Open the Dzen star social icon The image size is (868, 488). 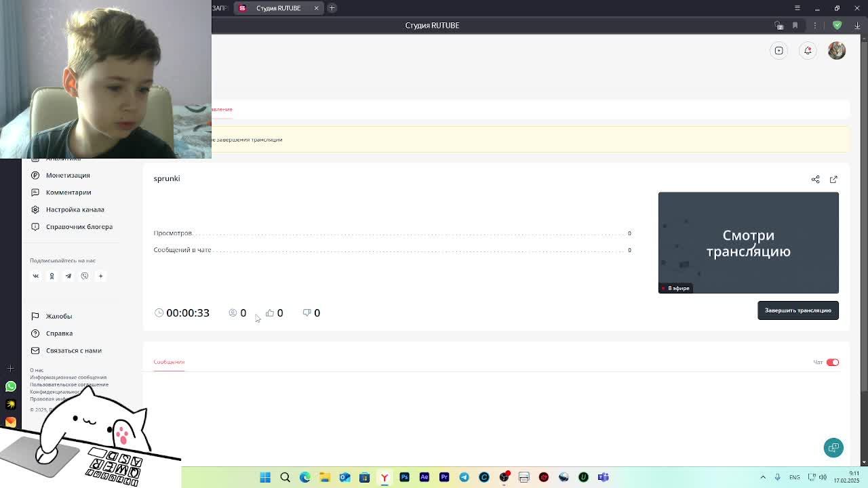click(100, 276)
